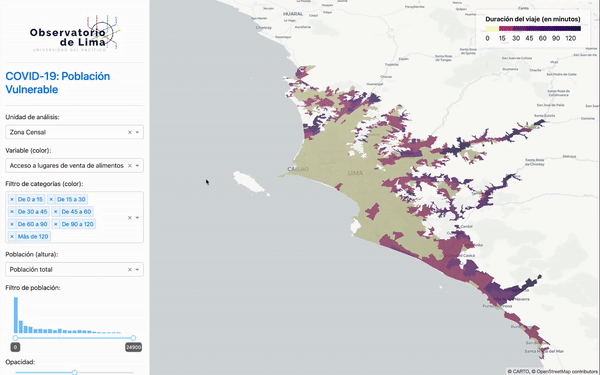Open the CARTO attribution link
Image resolution: width=600 pixels, height=375 pixels.
tap(521, 371)
